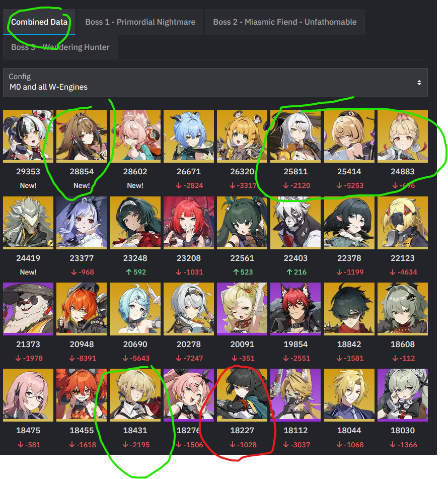Click the Config dropdown arrow icon
The width and height of the screenshot is (448, 479).
click(419, 83)
